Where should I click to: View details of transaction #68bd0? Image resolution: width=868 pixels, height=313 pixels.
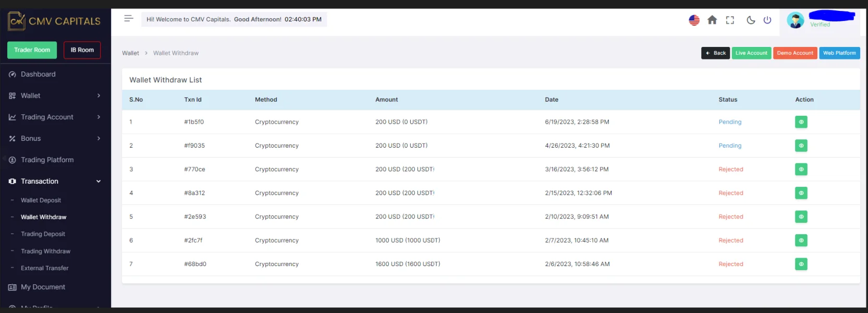click(x=801, y=264)
